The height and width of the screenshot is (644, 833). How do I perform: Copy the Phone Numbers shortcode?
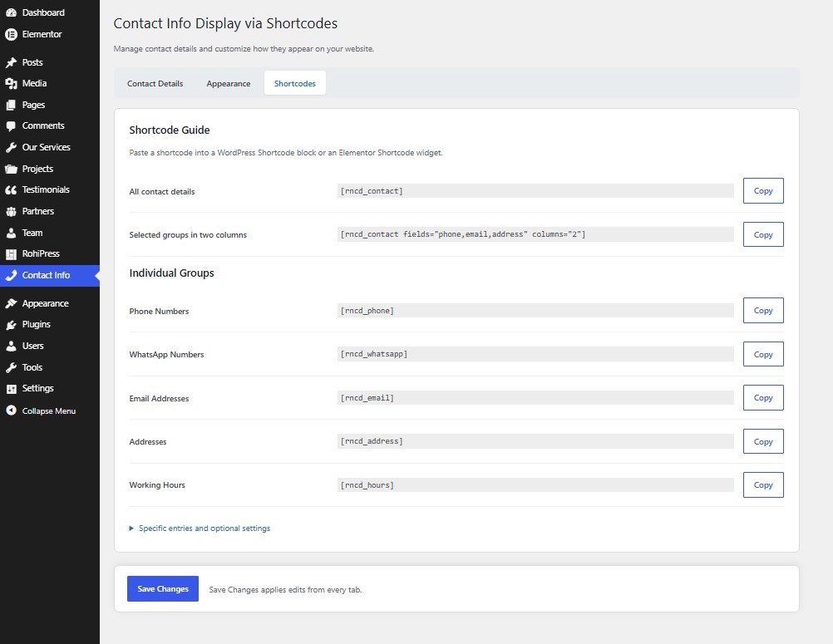pos(763,311)
